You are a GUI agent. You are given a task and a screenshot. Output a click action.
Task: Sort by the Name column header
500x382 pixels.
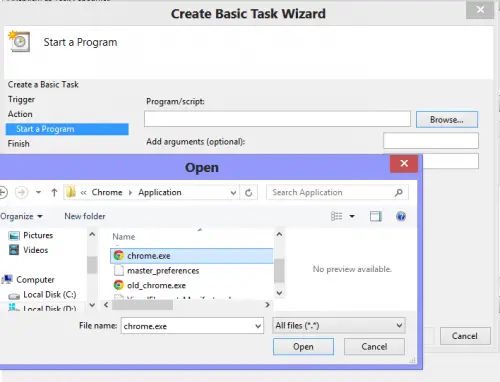click(124, 237)
